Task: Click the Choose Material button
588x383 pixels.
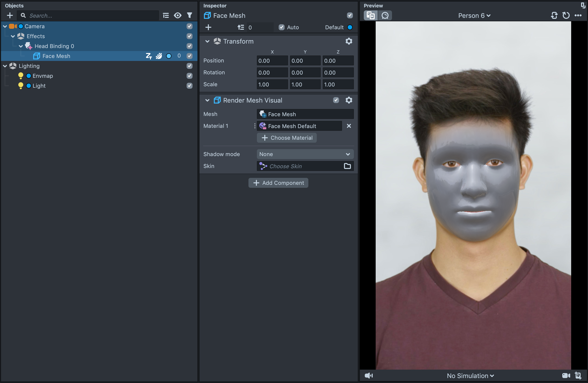Action: [x=287, y=138]
